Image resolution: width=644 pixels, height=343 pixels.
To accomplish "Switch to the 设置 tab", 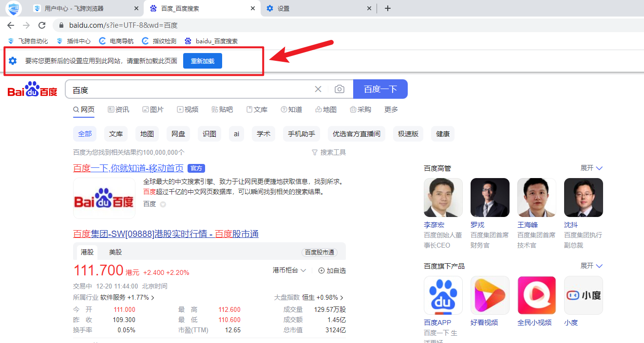I will tap(319, 8).
